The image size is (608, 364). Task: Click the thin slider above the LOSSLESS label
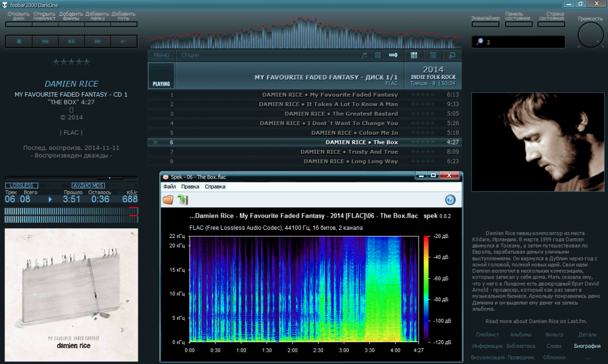point(71,178)
